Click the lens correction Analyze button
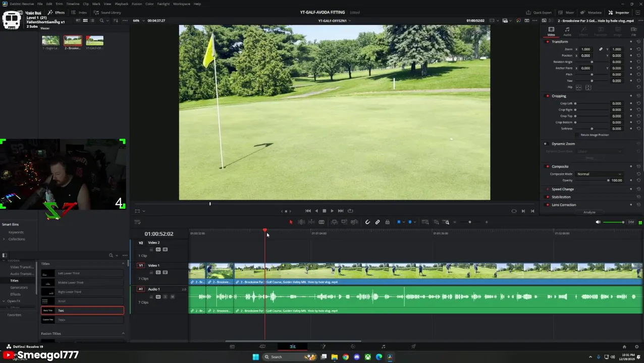 [x=589, y=212]
